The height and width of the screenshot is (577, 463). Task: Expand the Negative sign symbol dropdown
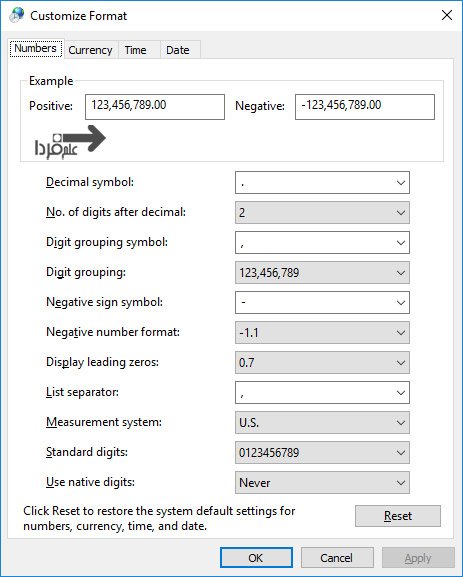tap(322, 302)
